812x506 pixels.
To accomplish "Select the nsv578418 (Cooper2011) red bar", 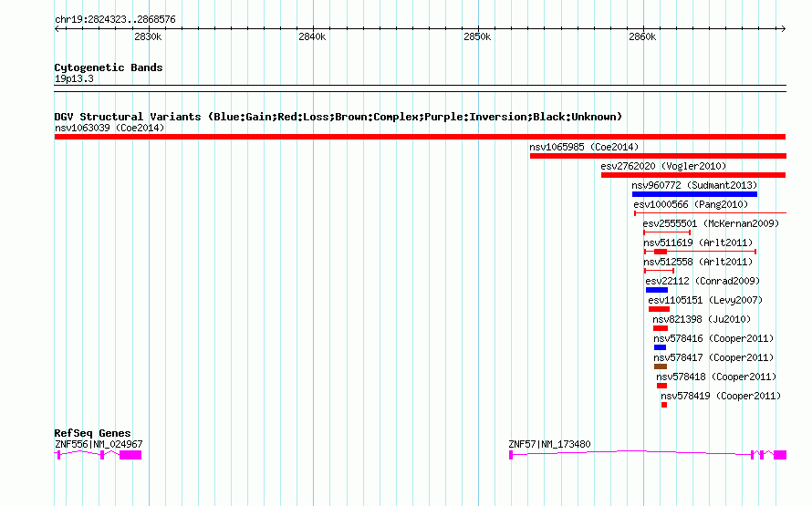I will [661, 386].
